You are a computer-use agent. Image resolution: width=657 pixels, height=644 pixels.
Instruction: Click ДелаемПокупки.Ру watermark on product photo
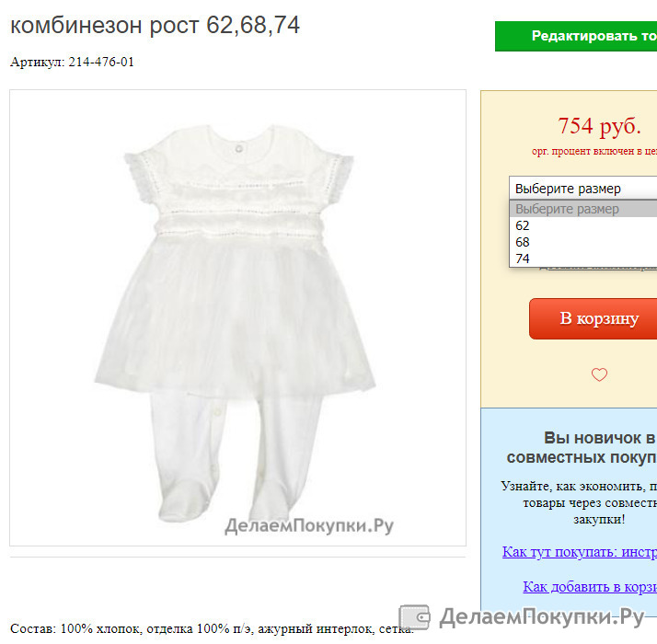click(309, 526)
